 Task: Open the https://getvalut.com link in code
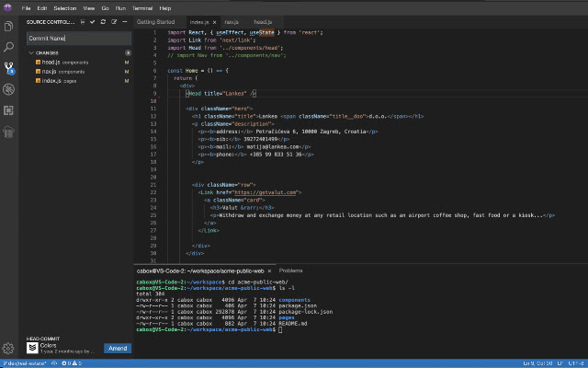266,192
